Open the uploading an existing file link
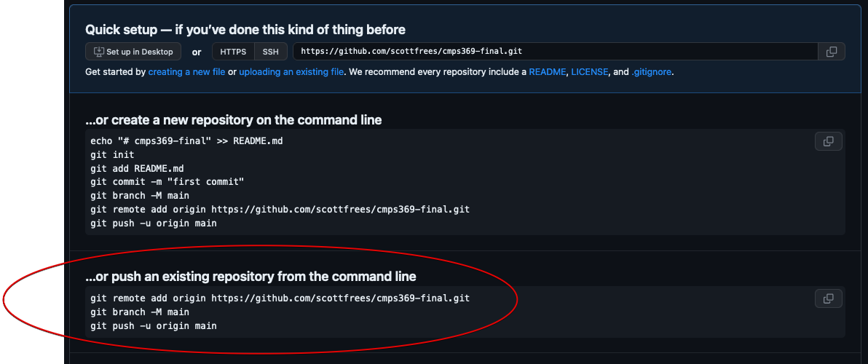The width and height of the screenshot is (868, 364). click(x=291, y=72)
